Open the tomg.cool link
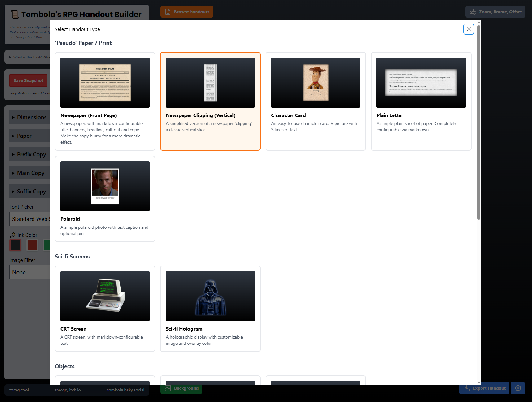532x402 pixels. click(19, 390)
